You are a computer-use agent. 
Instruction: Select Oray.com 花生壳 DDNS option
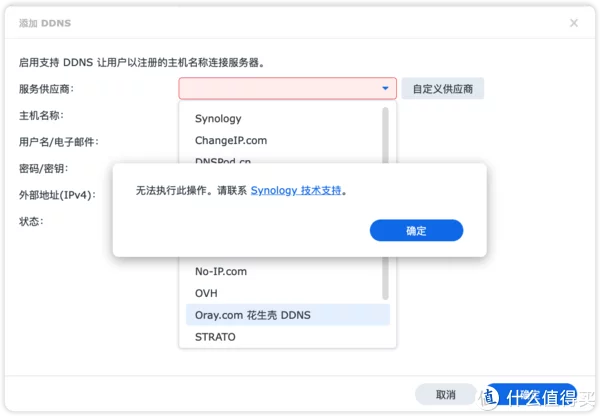pyautogui.click(x=288, y=315)
